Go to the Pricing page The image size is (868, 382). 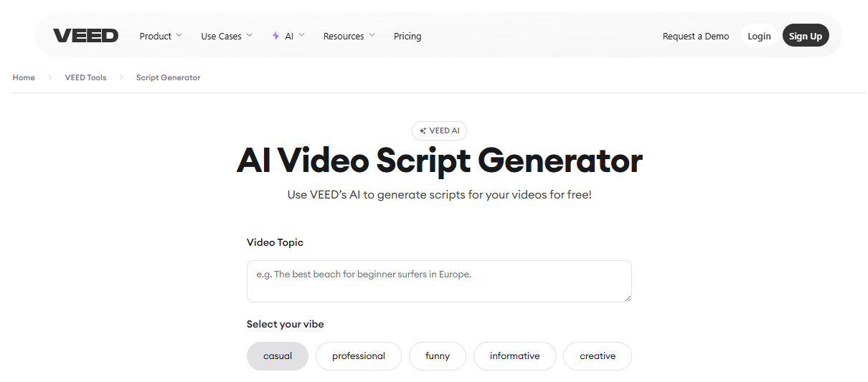407,36
